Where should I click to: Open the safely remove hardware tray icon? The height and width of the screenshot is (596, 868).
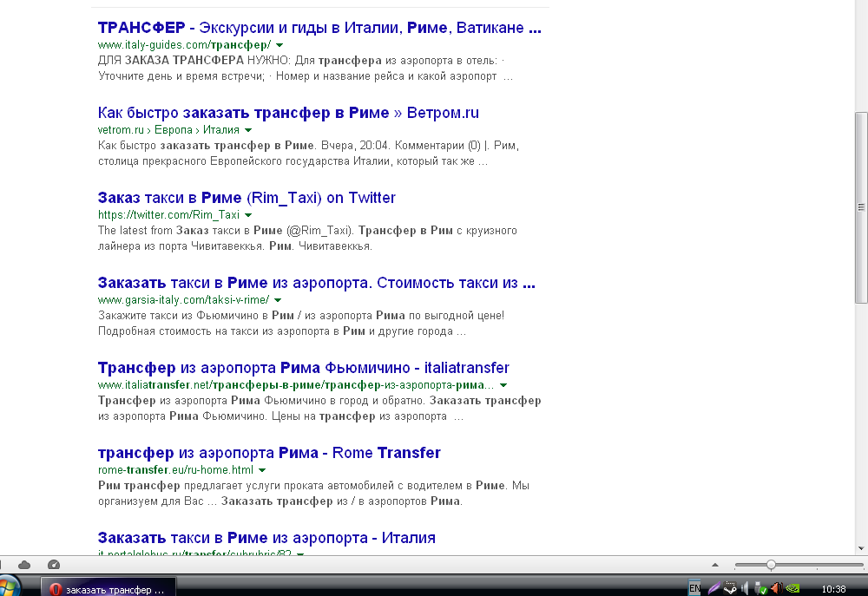760,589
